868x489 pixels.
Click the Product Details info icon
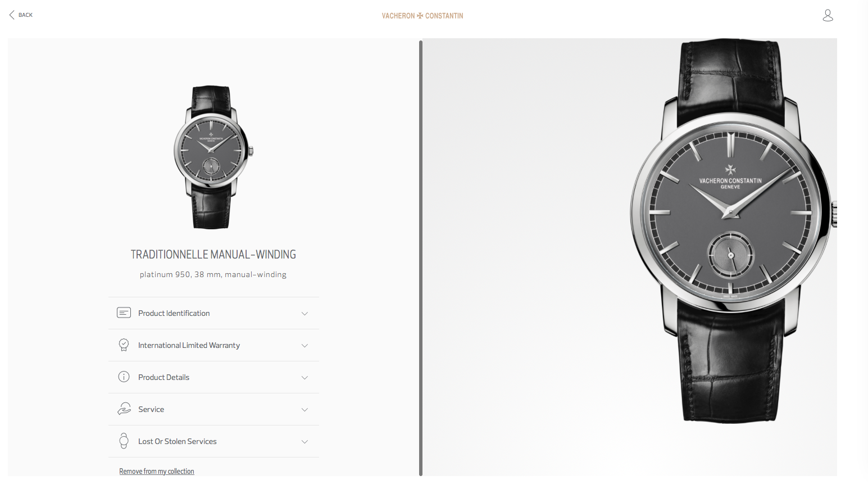(124, 377)
